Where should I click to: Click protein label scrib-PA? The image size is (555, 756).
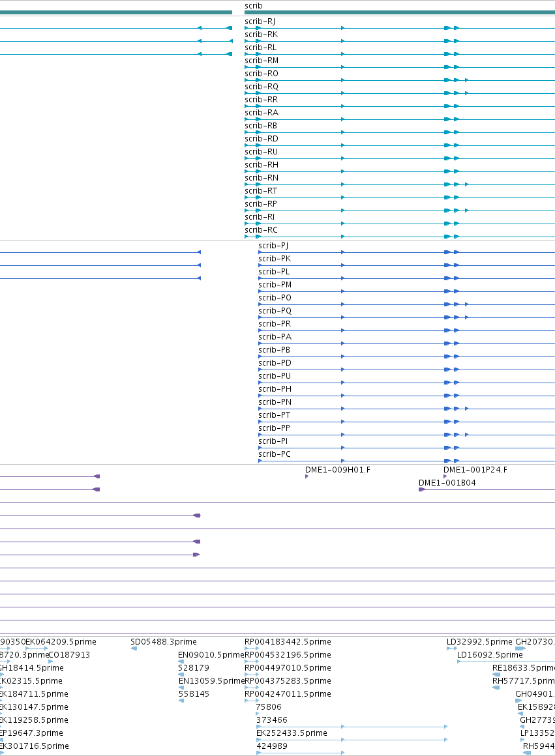[275, 336]
